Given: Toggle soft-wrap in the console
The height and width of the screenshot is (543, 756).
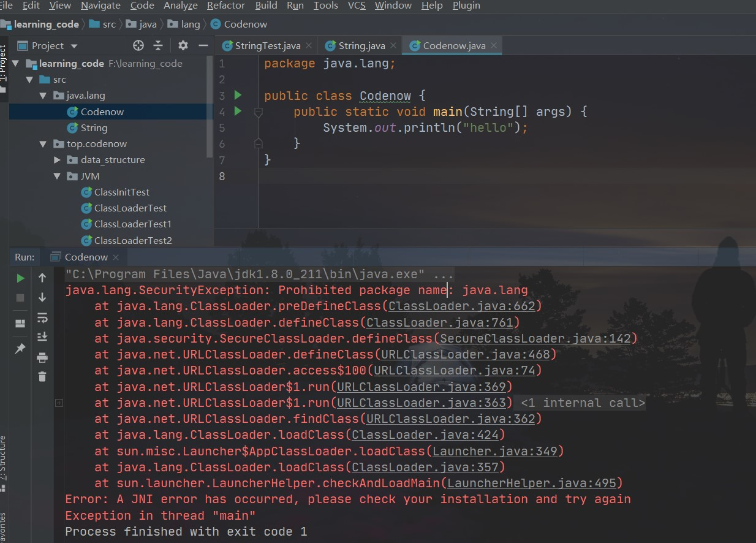Looking at the screenshot, I should coord(42,317).
